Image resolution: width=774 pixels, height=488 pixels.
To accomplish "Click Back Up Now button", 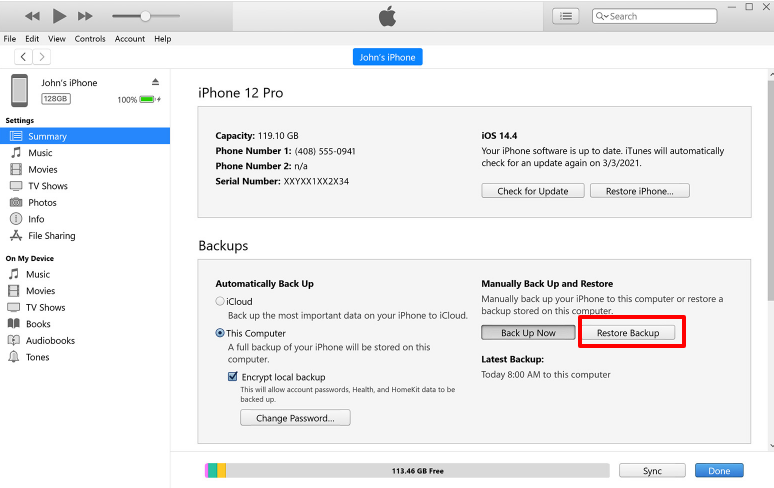I will point(528,333).
